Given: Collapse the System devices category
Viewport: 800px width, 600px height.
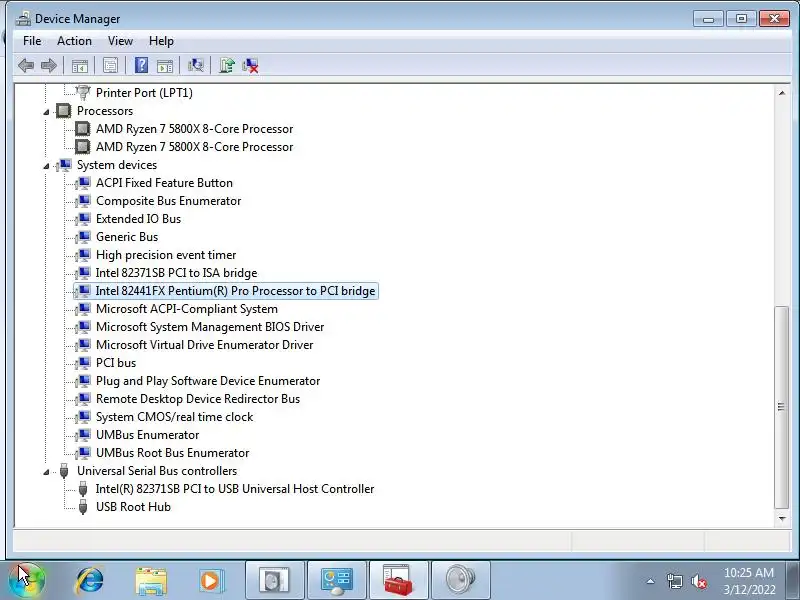Looking at the screenshot, I should tap(46, 166).
